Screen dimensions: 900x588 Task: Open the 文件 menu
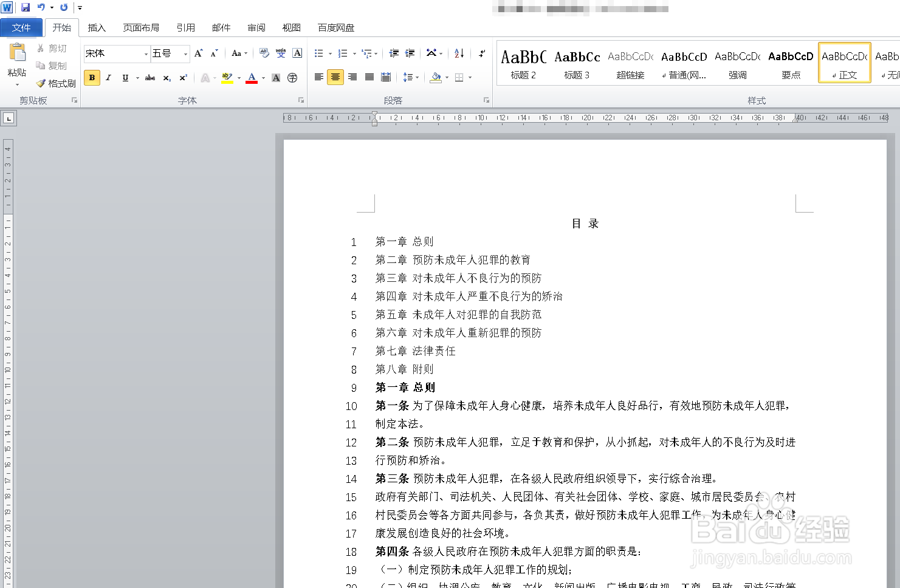click(21, 27)
